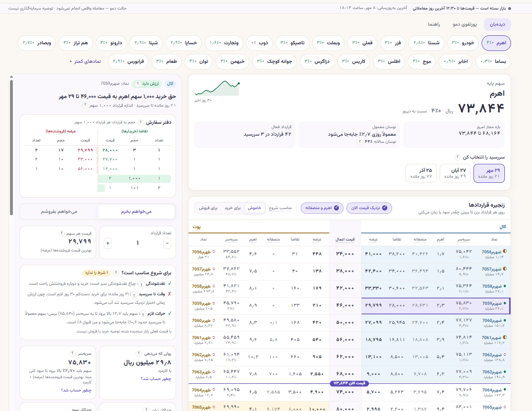Open the پورتفوی دمو tab
Screen dimensions: 532x411
[464, 24]
